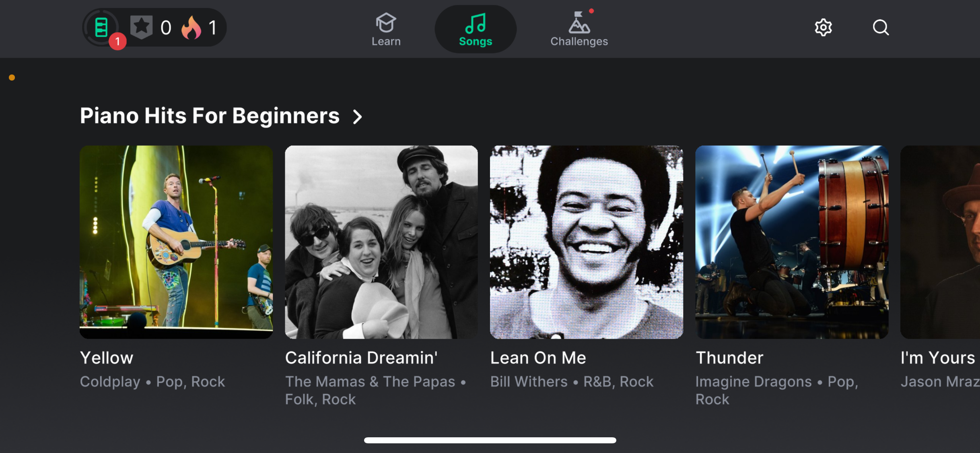Tap the Songs music note icon

coord(476,23)
